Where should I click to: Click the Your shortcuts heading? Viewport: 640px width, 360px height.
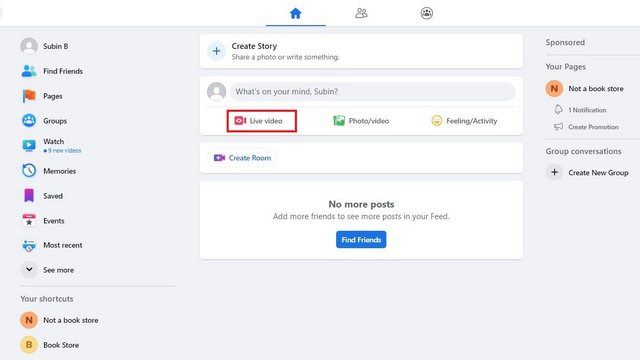47,299
